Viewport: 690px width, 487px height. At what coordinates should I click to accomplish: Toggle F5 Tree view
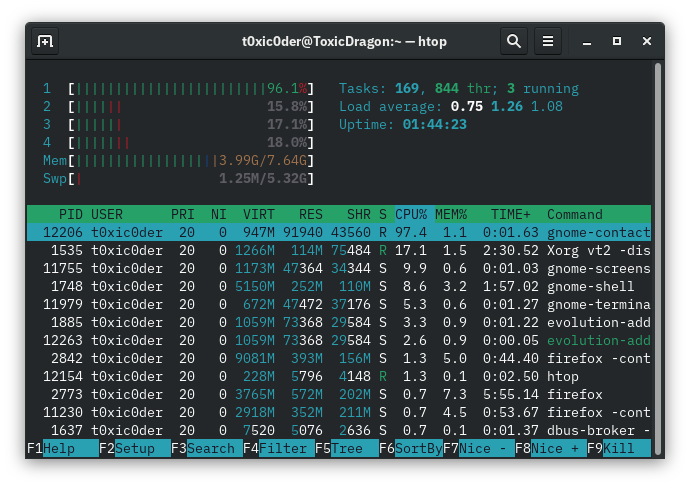pyautogui.click(x=347, y=448)
